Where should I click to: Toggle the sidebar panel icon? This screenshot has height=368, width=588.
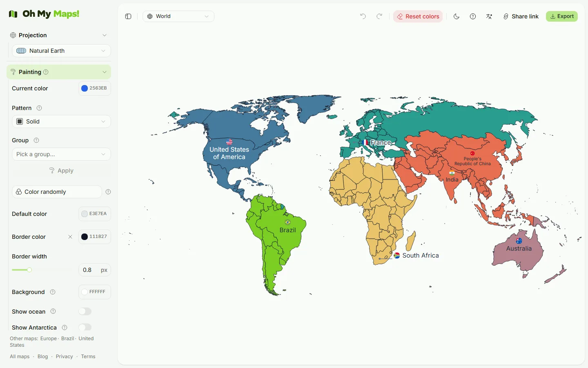(x=128, y=16)
